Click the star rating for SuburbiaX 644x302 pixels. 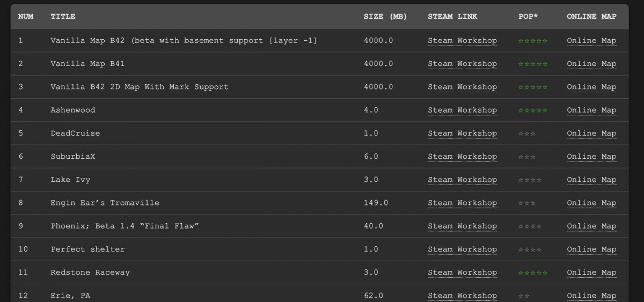pyautogui.click(x=527, y=157)
